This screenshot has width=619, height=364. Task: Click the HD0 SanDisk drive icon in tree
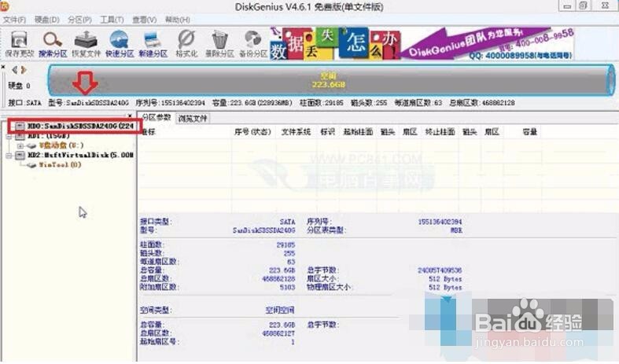[20, 126]
